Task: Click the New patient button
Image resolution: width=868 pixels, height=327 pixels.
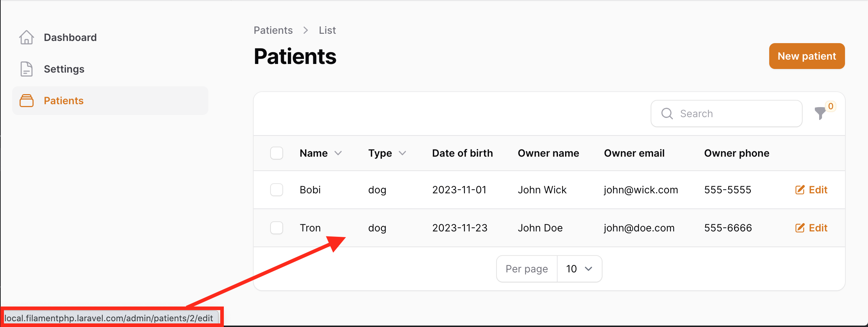Action: point(807,56)
